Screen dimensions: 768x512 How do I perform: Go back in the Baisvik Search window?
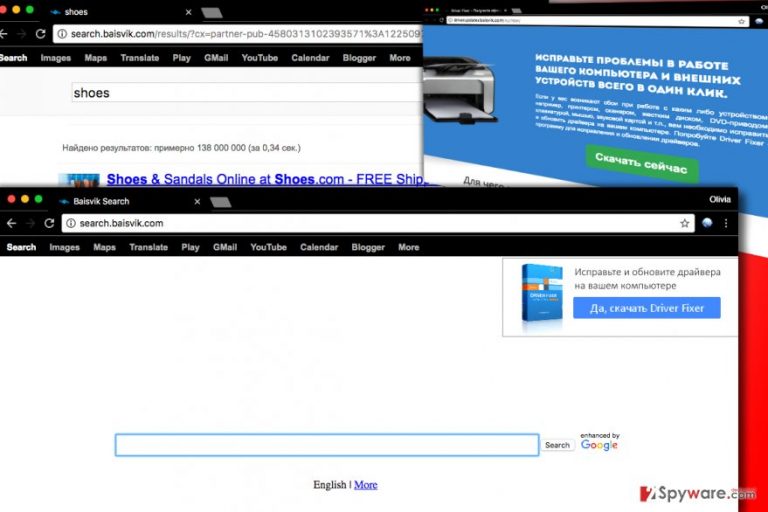coord(11,223)
